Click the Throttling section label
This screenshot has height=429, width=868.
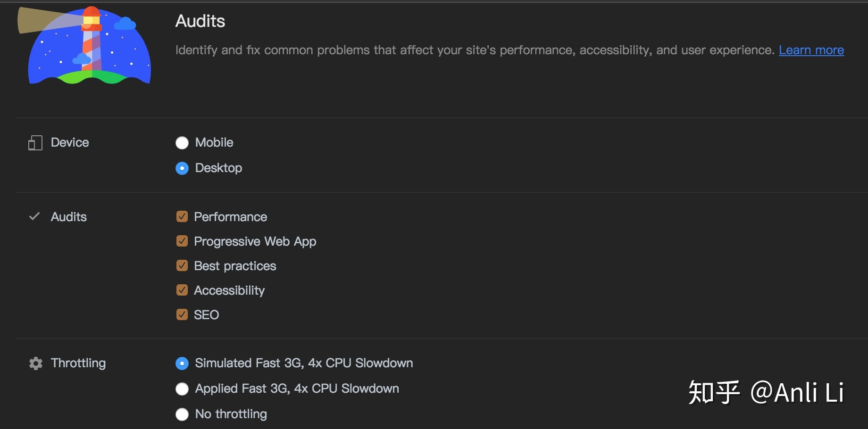pos(78,363)
